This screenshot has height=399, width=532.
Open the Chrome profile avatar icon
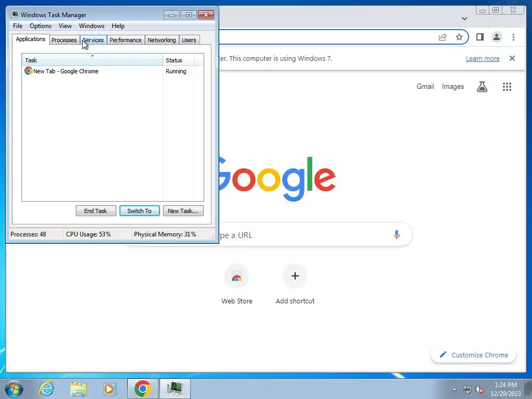coord(496,37)
